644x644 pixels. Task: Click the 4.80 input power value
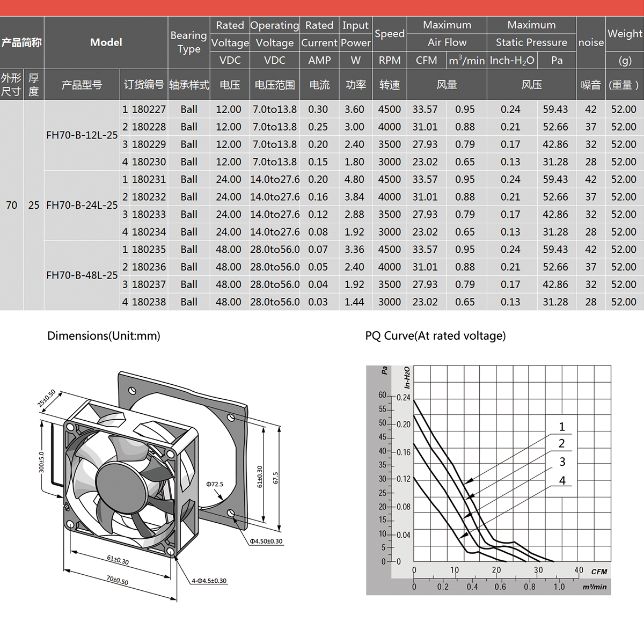point(354,180)
